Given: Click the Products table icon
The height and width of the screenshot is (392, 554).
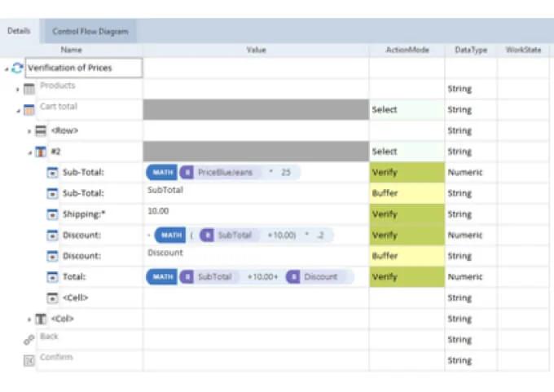Looking at the screenshot, I should tap(29, 89).
